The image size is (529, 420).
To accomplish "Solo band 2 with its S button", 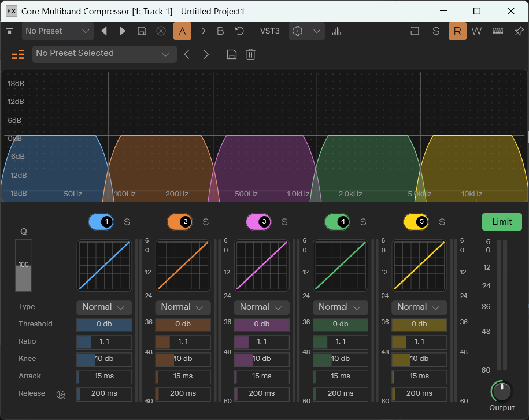I will pos(205,222).
